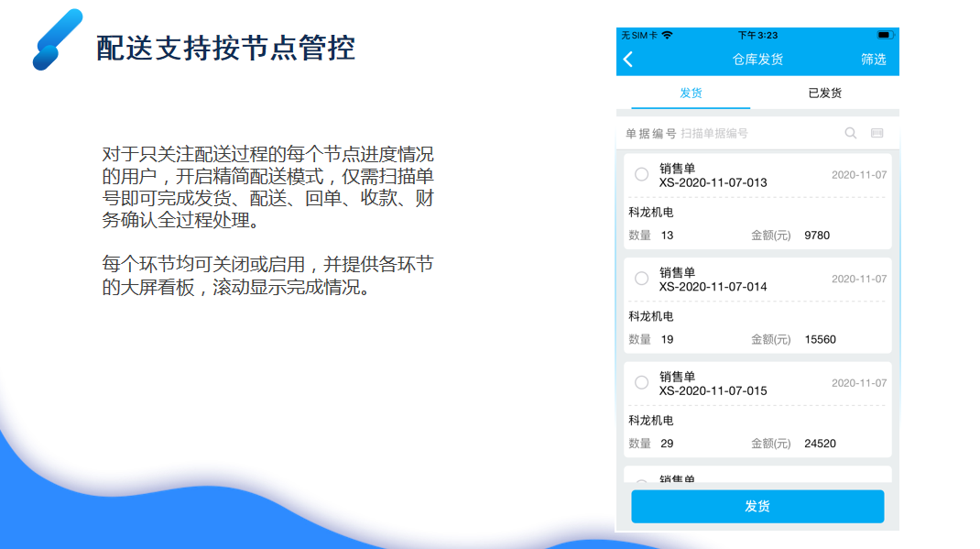Image resolution: width=980 pixels, height=549 pixels.
Task: Click the blue logo beside the slide title
Action: pyautogui.click(x=58, y=40)
